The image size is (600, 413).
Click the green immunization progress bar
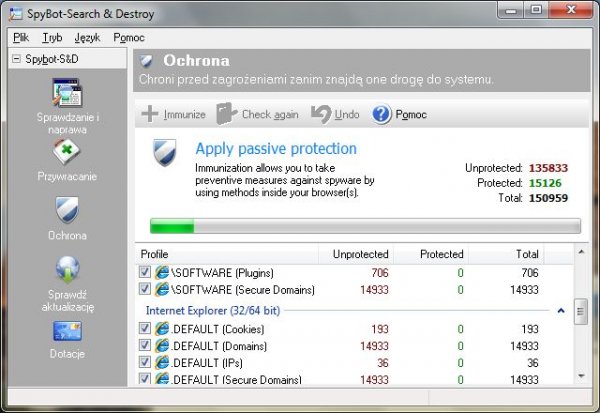(365, 226)
